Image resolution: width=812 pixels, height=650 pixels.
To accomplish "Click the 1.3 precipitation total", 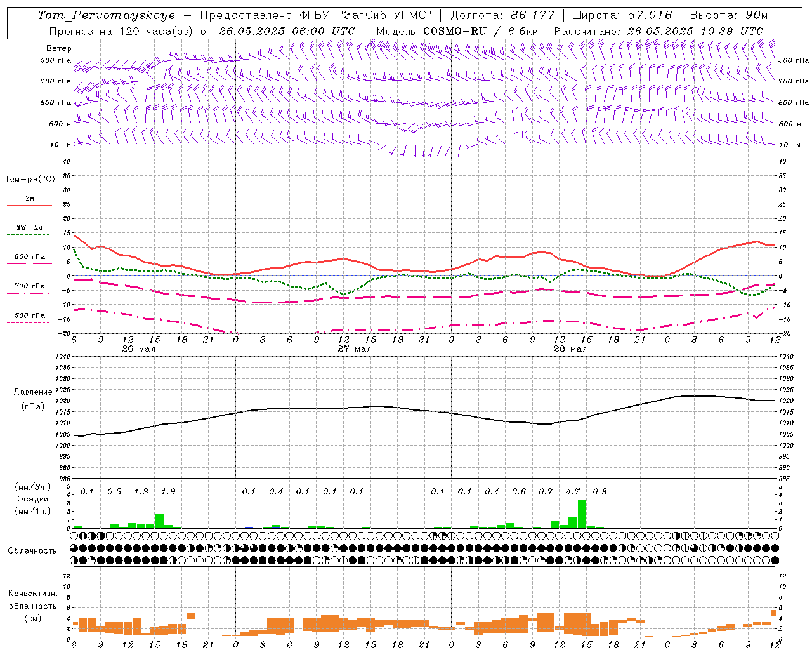I will click(141, 491).
